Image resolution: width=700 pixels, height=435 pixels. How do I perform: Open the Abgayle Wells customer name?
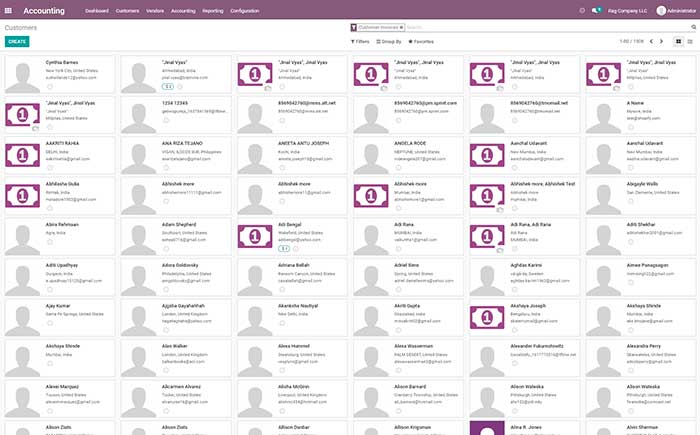point(642,184)
